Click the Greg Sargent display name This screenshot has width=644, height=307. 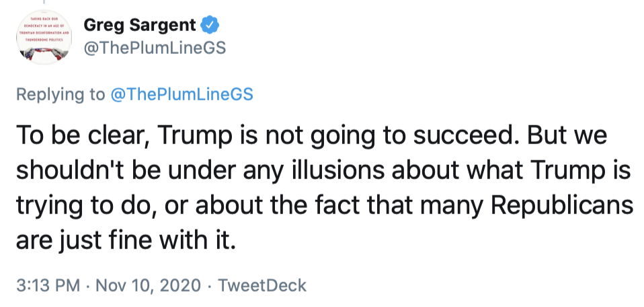[x=140, y=26]
